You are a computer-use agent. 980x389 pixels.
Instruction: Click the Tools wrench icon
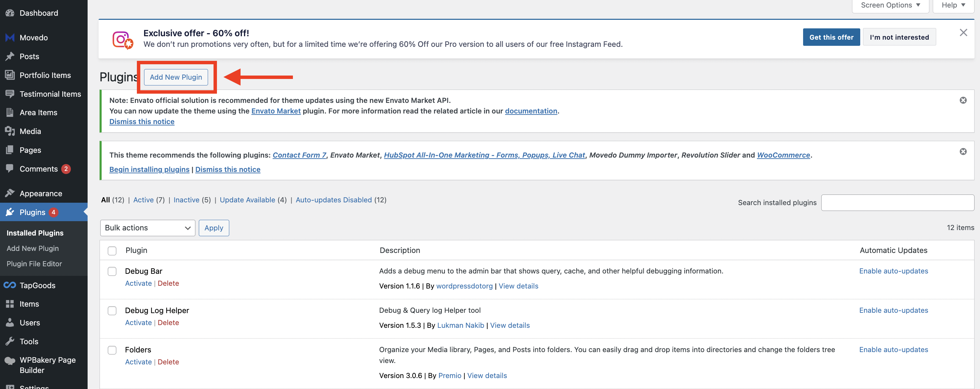point(10,341)
